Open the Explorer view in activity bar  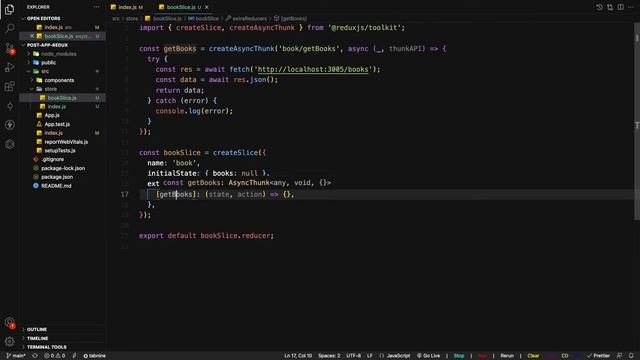pyautogui.click(x=9, y=9)
